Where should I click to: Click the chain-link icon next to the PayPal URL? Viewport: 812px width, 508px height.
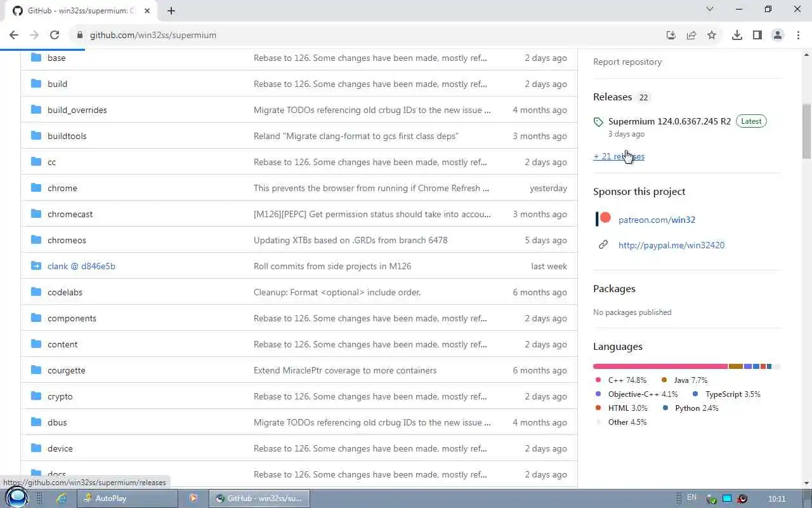pos(603,245)
